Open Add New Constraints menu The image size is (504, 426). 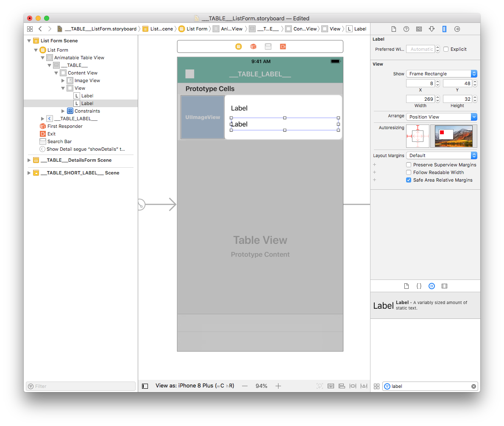click(x=353, y=386)
